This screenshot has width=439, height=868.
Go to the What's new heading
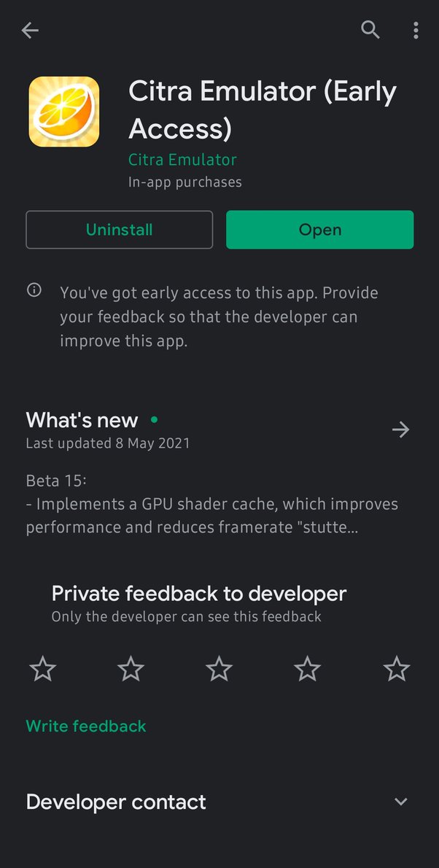pyautogui.click(x=82, y=420)
